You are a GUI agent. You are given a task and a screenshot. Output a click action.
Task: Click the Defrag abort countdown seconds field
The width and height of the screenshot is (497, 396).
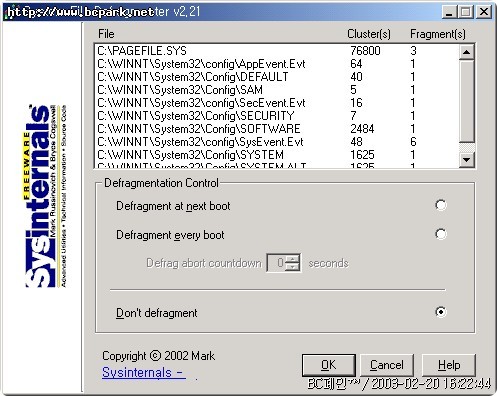click(x=277, y=263)
